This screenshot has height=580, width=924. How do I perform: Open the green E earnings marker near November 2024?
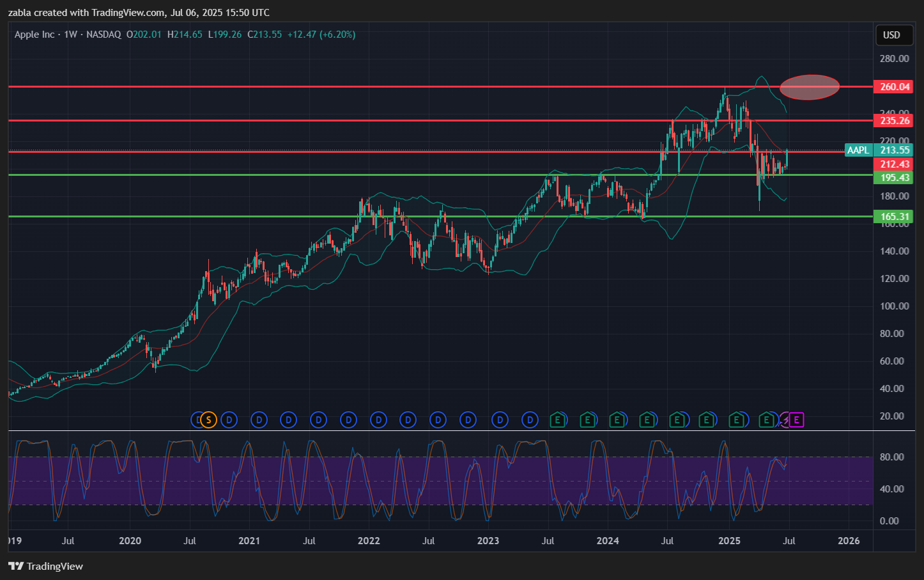(x=706, y=420)
